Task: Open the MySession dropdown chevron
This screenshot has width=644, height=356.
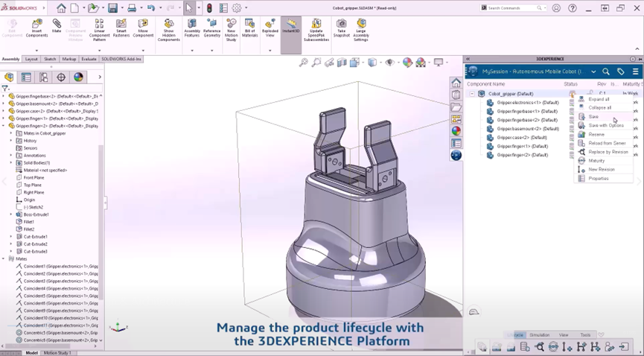Action: pos(593,71)
